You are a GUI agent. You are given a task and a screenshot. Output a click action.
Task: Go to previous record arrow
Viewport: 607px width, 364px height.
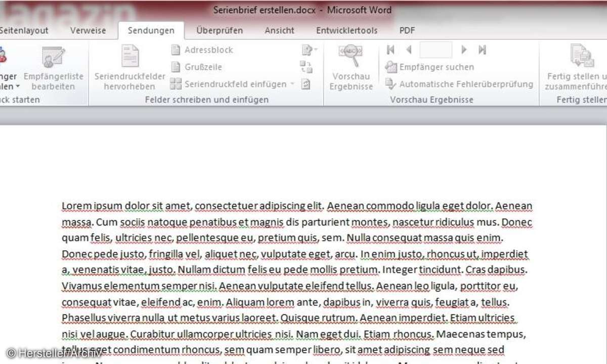[409, 50]
